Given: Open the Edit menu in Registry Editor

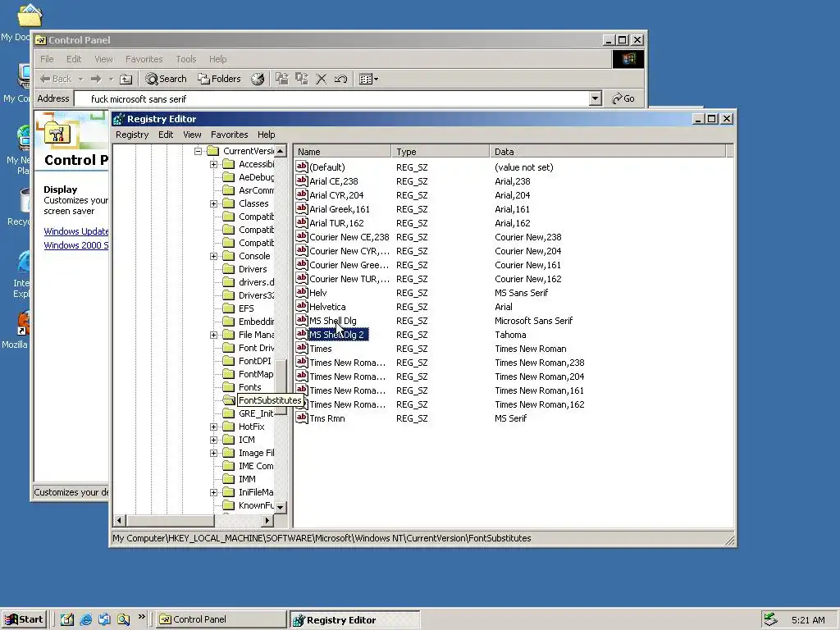Looking at the screenshot, I should click(166, 135).
